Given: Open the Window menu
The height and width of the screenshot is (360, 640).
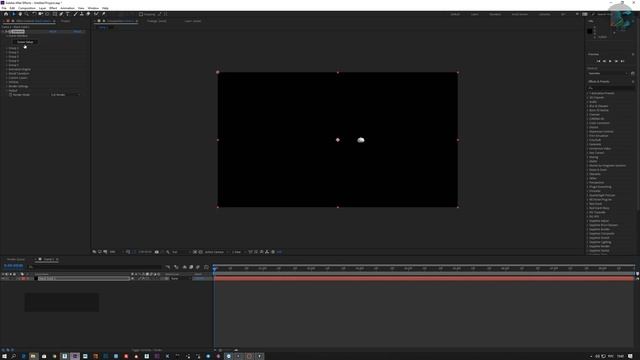Looking at the screenshot, I should (93, 8).
